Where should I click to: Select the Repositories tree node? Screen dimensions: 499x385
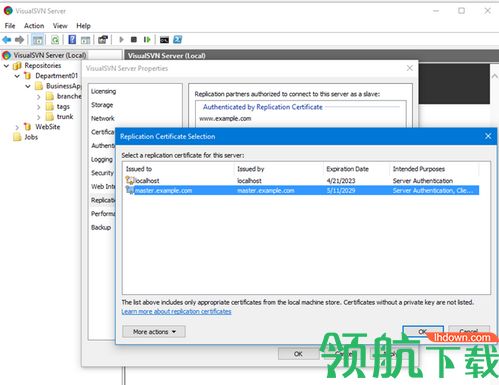(x=43, y=65)
